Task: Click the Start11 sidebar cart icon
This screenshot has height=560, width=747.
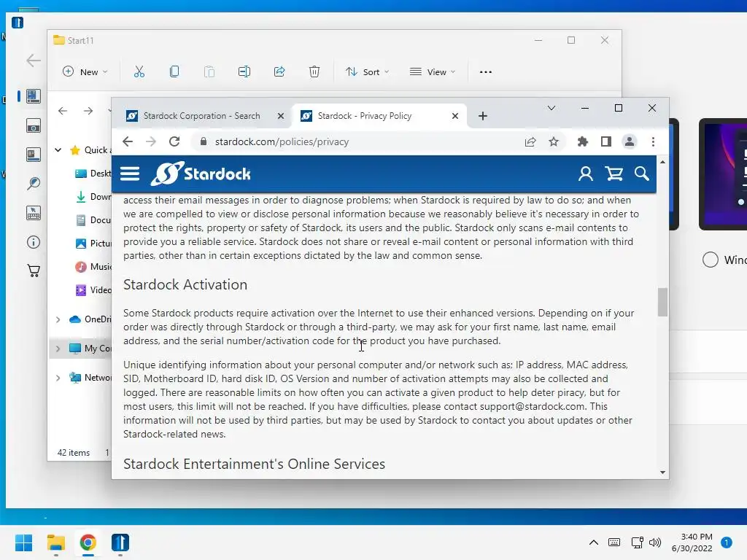Action: (x=34, y=271)
